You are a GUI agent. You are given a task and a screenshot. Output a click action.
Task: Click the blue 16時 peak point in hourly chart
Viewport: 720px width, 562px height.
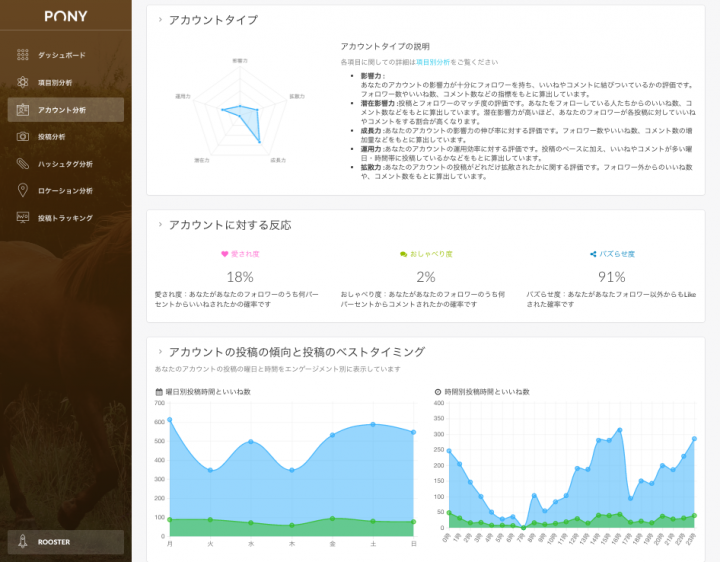(619, 430)
